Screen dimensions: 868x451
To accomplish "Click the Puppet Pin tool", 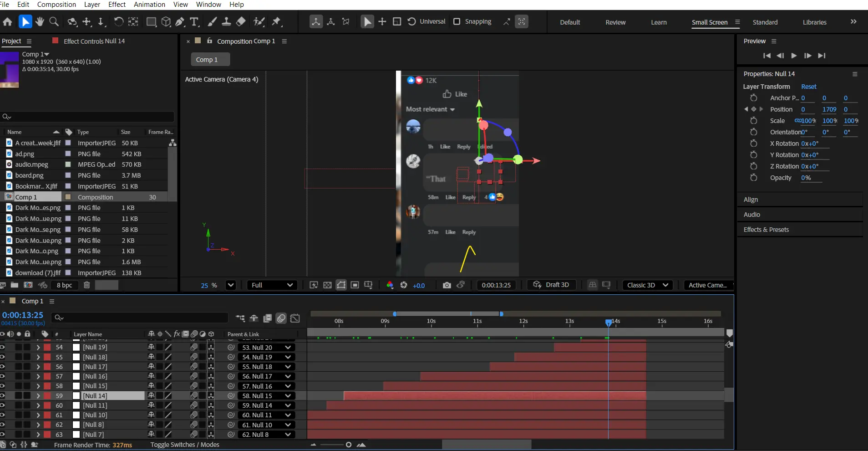I will click(276, 21).
